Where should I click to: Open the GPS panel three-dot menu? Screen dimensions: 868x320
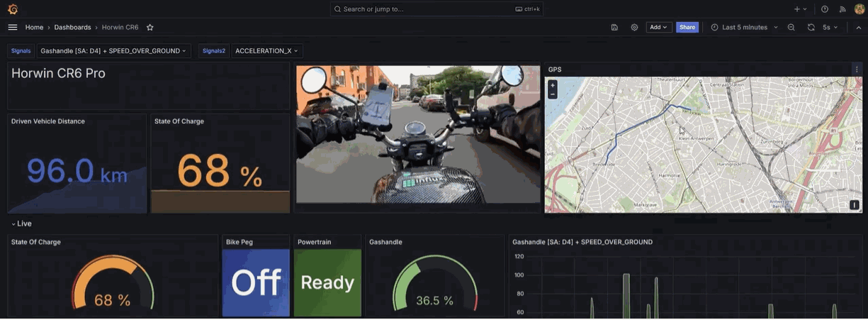point(857,70)
